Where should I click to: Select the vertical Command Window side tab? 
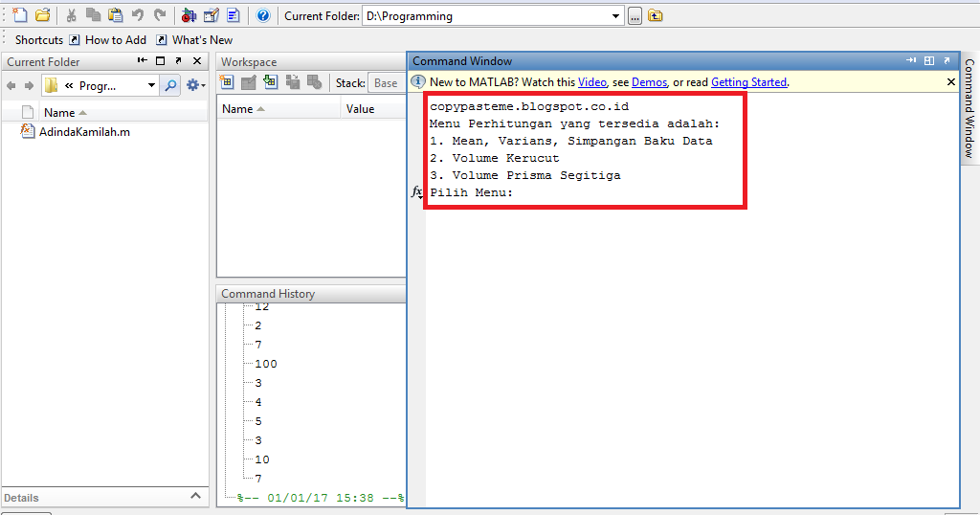tap(969, 108)
